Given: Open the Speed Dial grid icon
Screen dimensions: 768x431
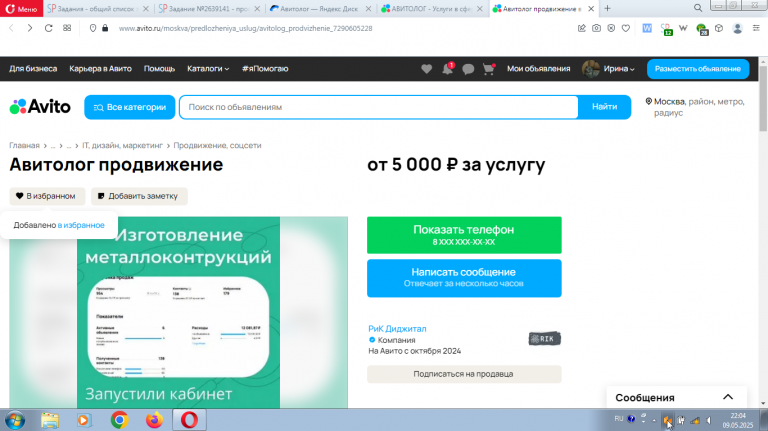Looking at the screenshot, I should pyautogui.click(x=67, y=28).
